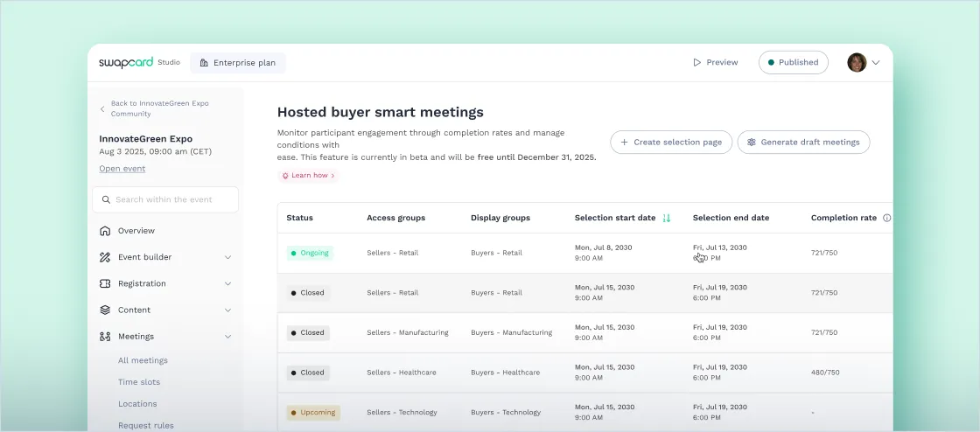Go to Locations

click(137, 404)
